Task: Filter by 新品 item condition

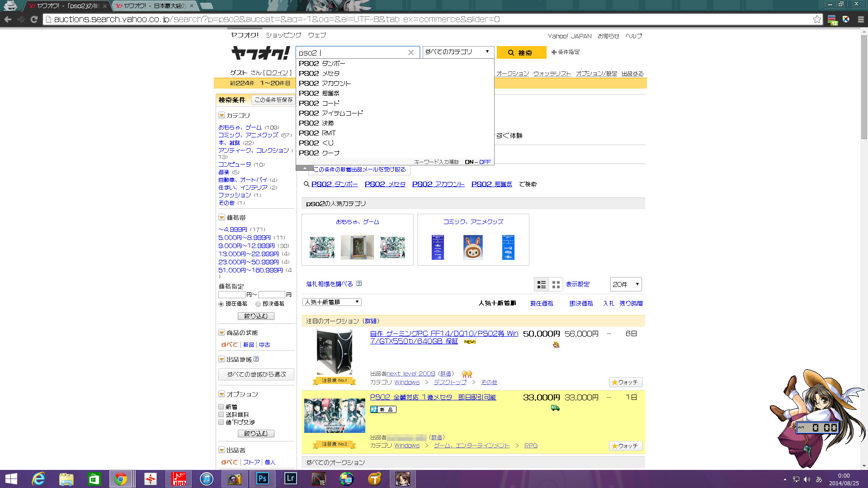Action: click(x=249, y=345)
